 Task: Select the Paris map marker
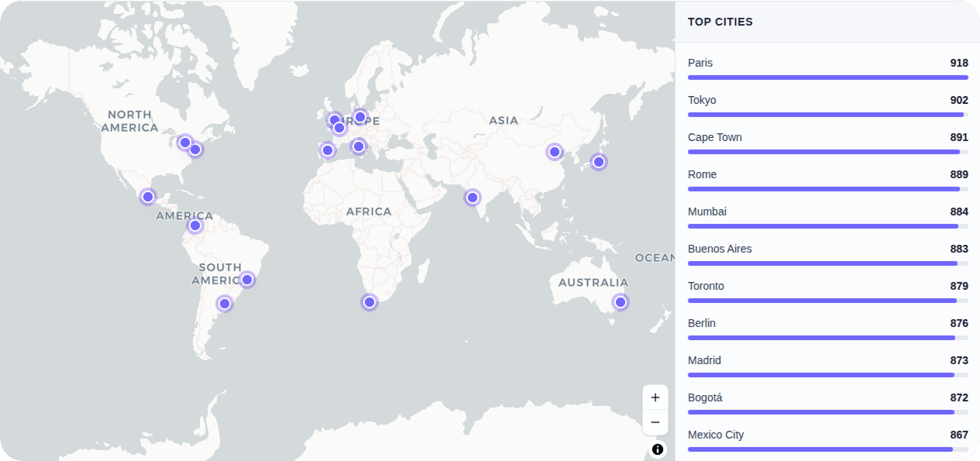pos(339,128)
